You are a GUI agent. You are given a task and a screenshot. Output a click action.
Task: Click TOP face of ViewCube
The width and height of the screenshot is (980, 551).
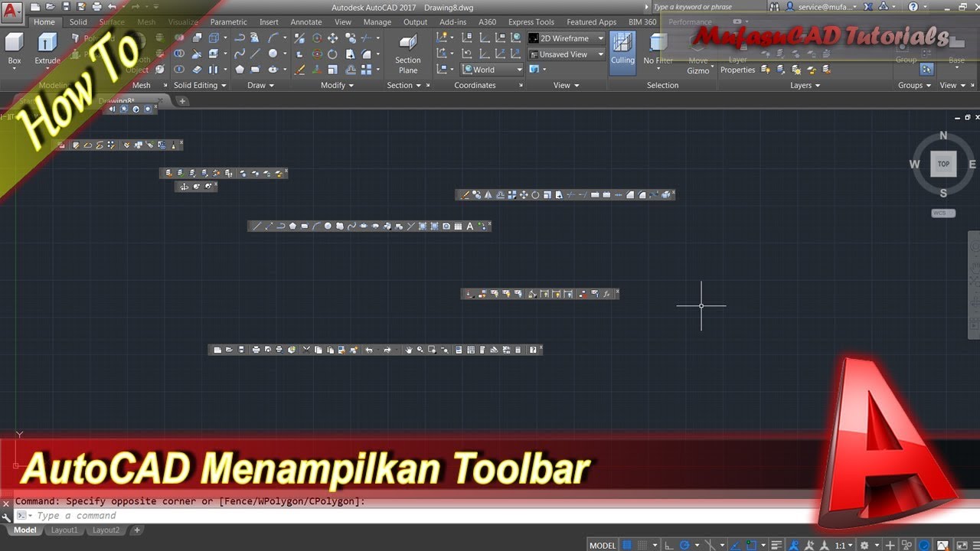(x=943, y=164)
